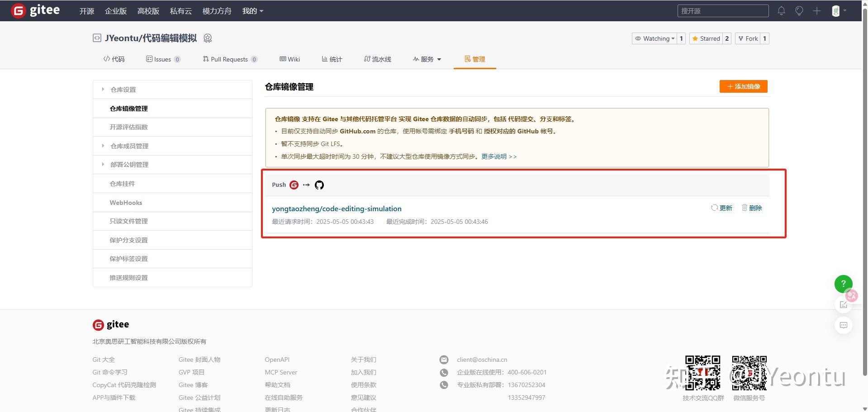Click the Gitee icon in the Push row
Screen dimensions: 868x412
coord(294,185)
